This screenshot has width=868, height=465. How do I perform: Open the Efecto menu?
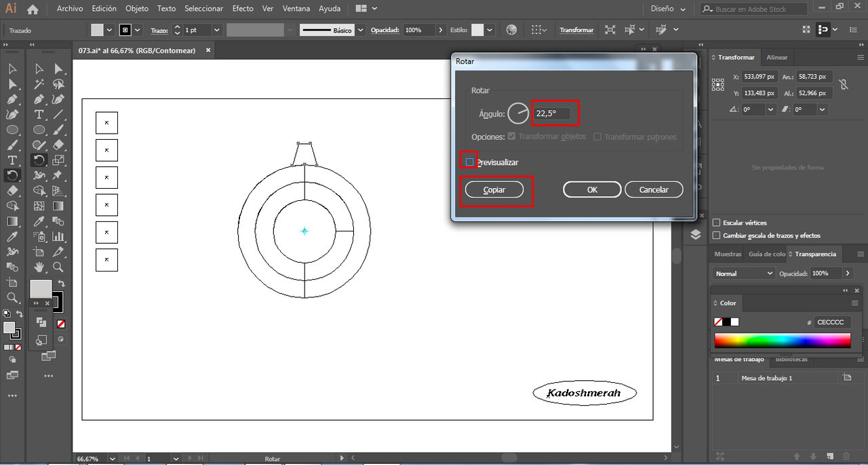pos(243,9)
